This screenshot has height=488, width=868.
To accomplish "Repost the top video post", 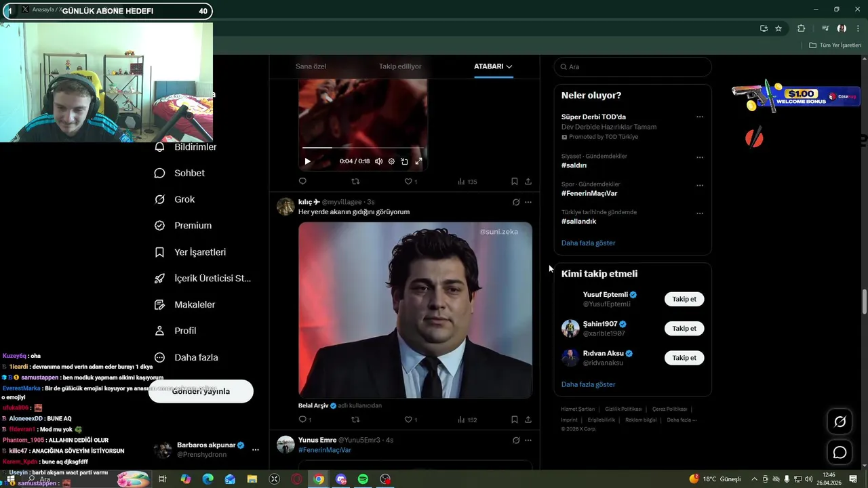I will coord(355,182).
